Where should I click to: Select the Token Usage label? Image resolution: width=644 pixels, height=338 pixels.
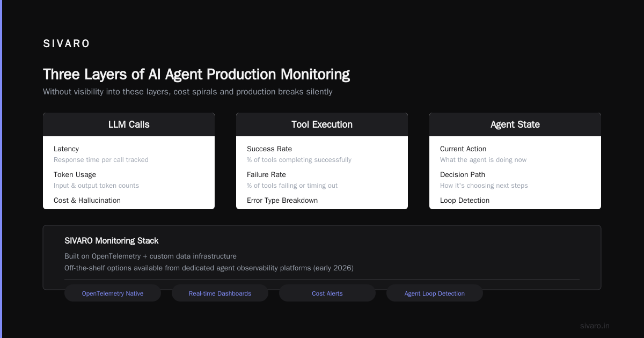click(x=75, y=174)
